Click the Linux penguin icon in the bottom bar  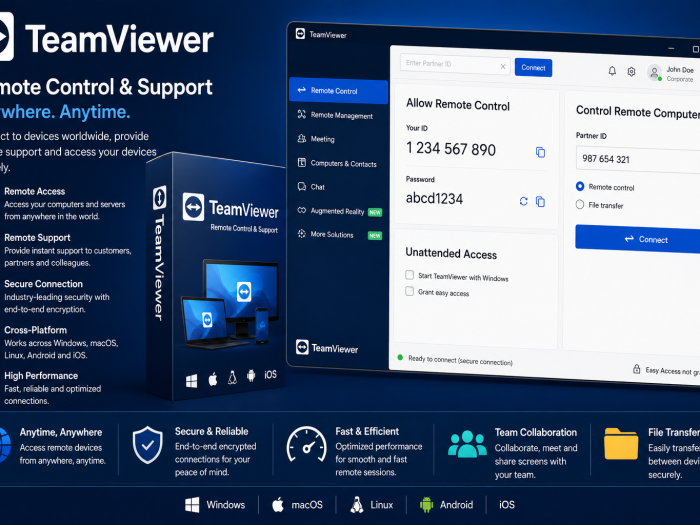356,505
